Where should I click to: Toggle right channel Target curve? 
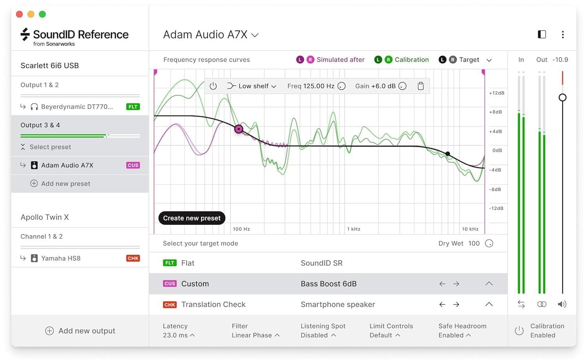pos(452,60)
